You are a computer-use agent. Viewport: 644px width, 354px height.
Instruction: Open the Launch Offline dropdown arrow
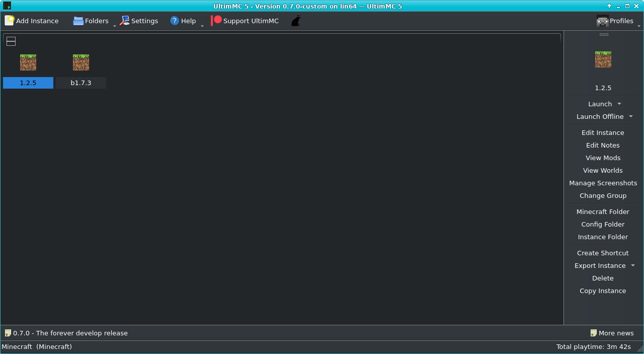coord(631,116)
